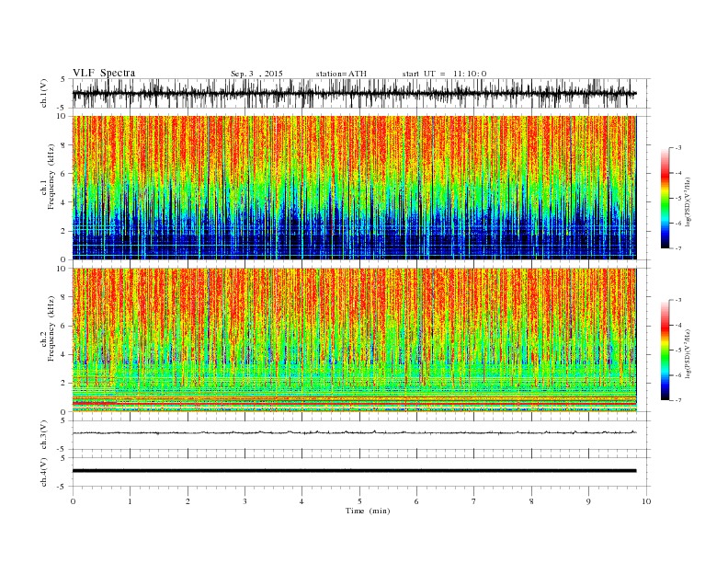Click the "-7" tick on ch.2 colorbar
728x563 pixels.
tap(678, 400)
